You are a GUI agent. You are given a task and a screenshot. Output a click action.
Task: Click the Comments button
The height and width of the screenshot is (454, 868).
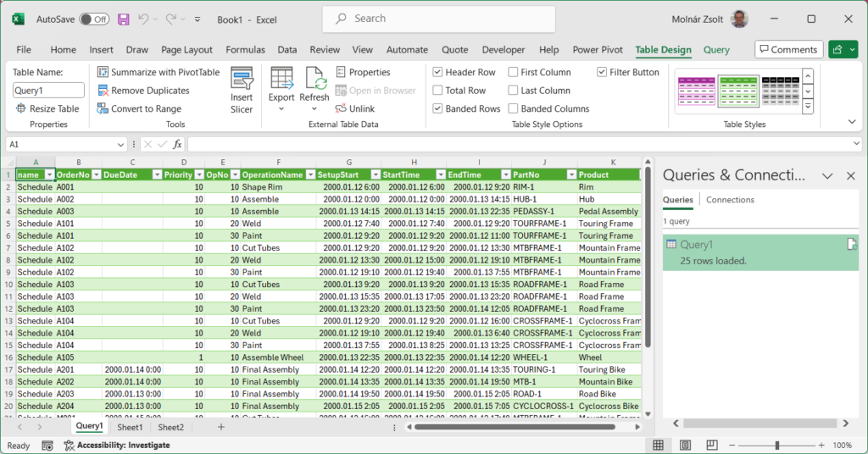click(788, 50)
